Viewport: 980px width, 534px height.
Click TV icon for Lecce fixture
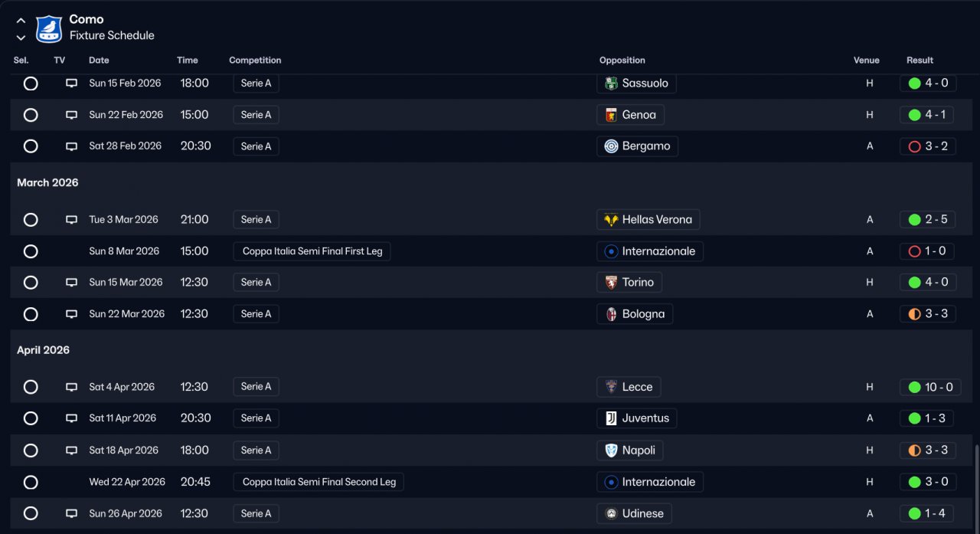coord(71,387)
